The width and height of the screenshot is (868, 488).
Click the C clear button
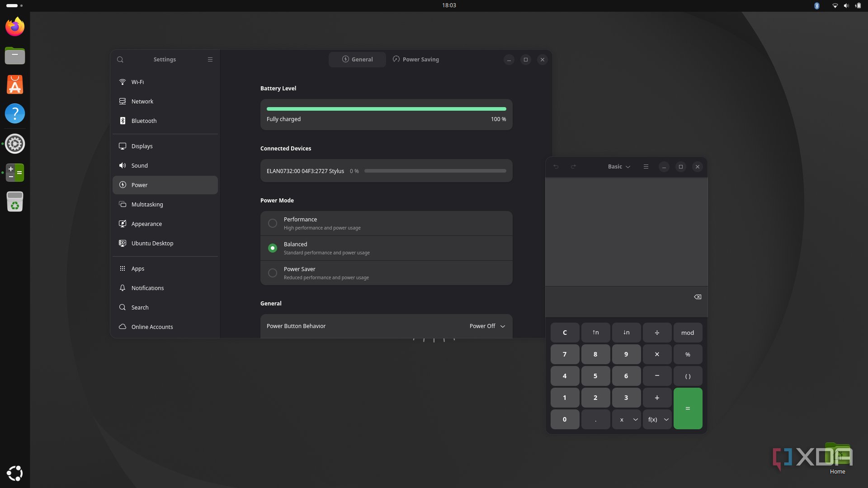tap(565, 333)
